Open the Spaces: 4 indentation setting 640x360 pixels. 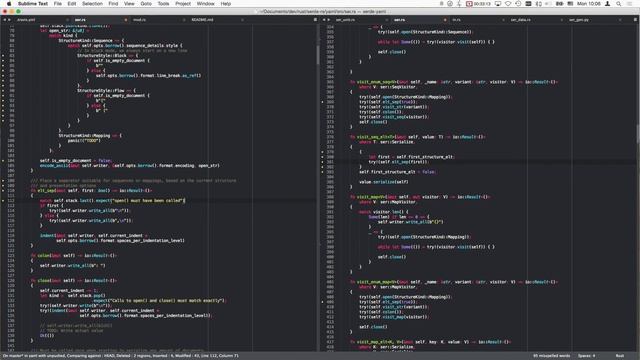[587, 356]
